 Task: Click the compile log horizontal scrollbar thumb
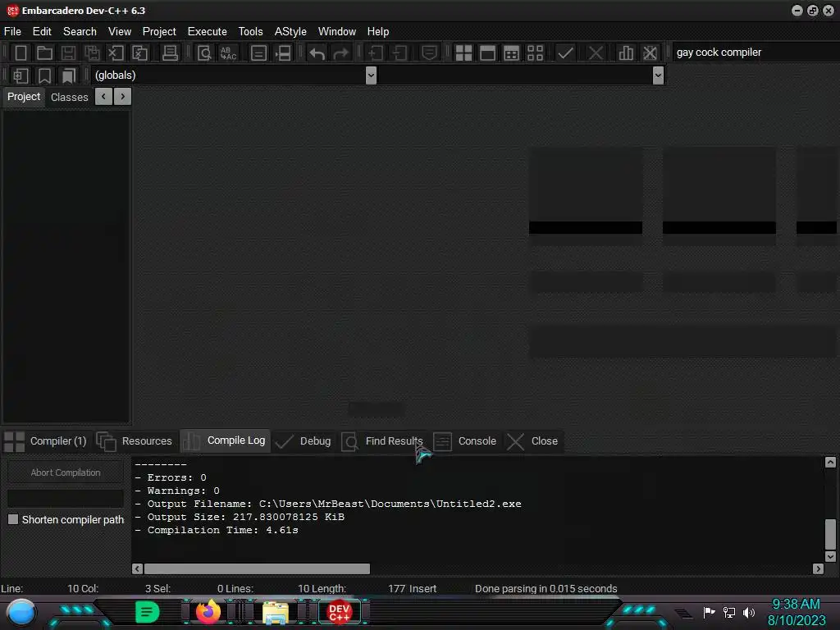257,568
